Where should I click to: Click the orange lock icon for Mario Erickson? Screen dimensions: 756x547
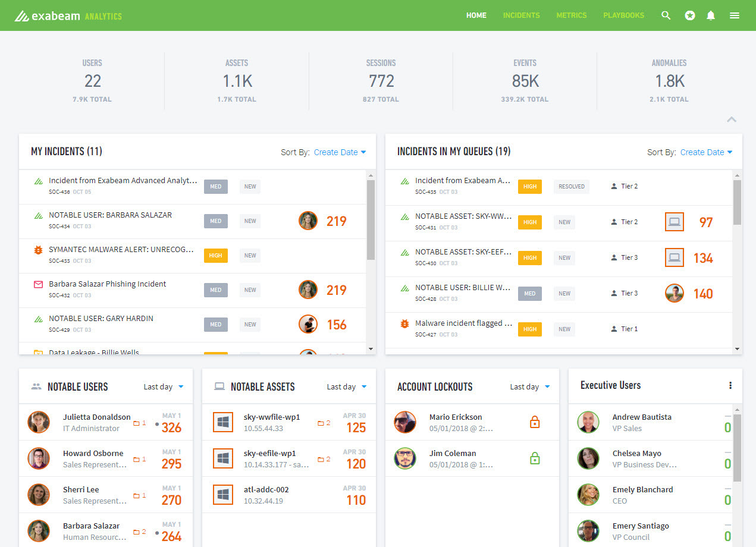[x=535, y=422]
